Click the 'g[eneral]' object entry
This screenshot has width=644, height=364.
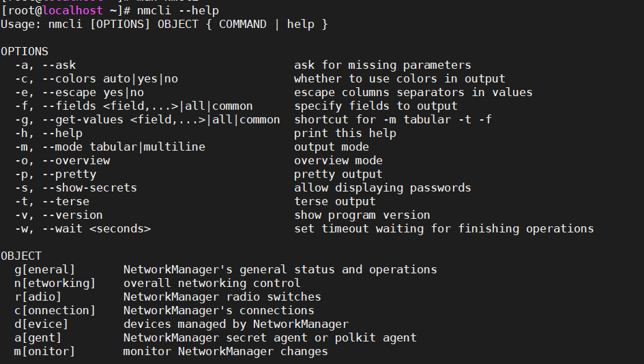coord(45,270)
